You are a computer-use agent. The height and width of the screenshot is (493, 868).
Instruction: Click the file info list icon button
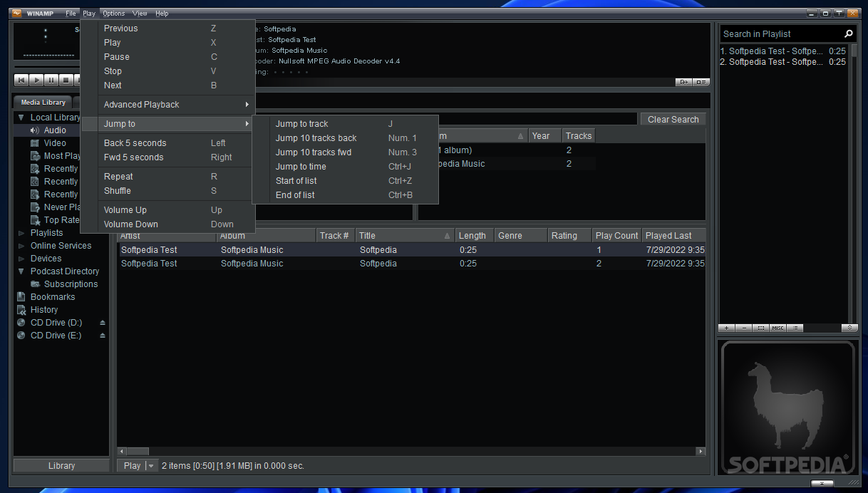click(x=701, y=82)
